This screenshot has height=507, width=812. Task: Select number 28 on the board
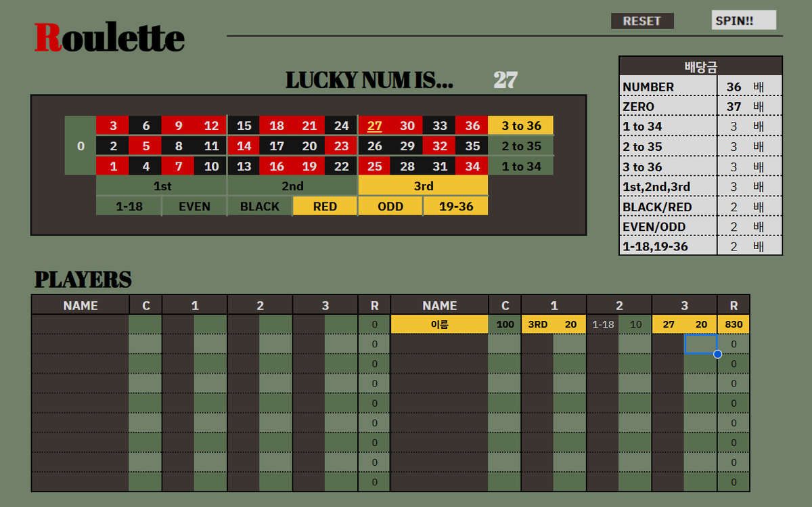tap(407, 166)
